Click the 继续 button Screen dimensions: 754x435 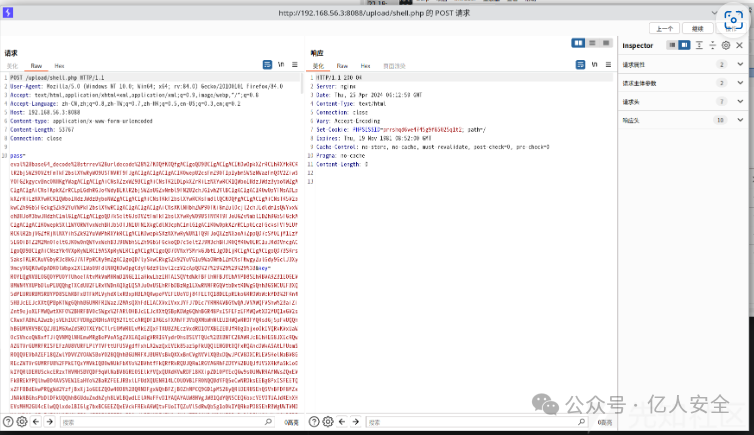(x=697, y=28)
